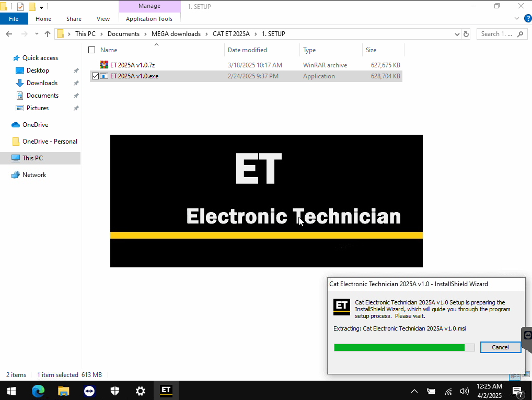Open Settings gear in taskbar

click(141, 391)
